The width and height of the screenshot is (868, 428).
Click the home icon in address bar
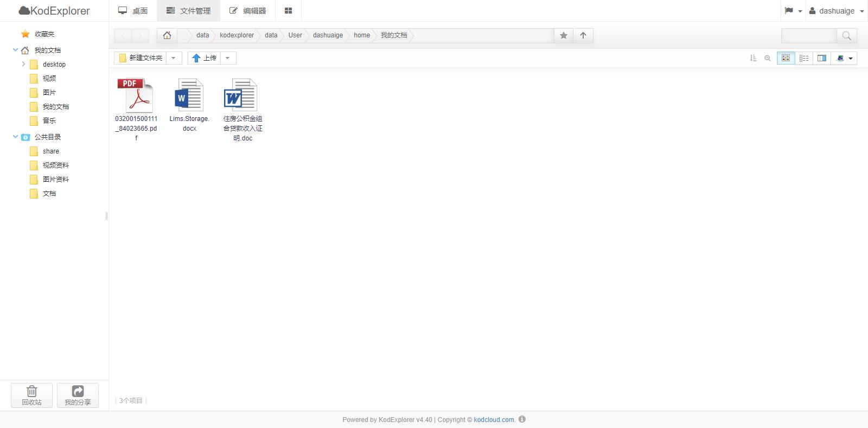point(167,36)
